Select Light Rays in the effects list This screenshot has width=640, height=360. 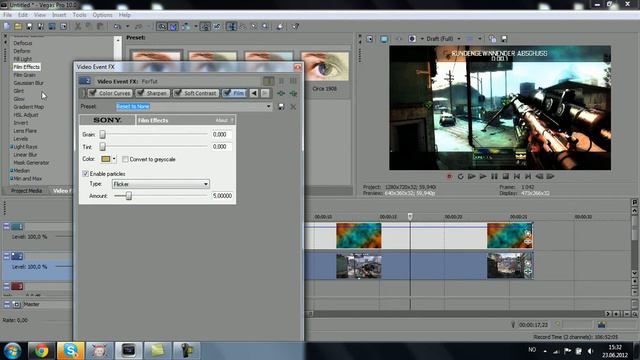click(25, 147)
